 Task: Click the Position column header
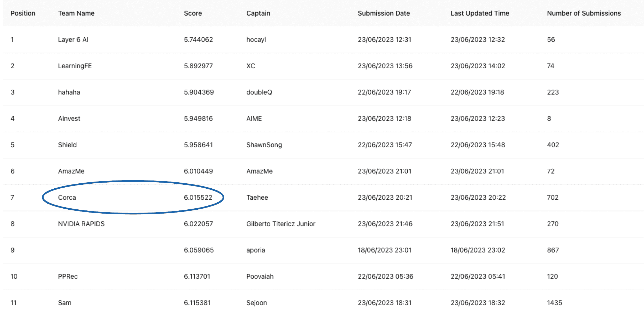click(x=23, y=13)
